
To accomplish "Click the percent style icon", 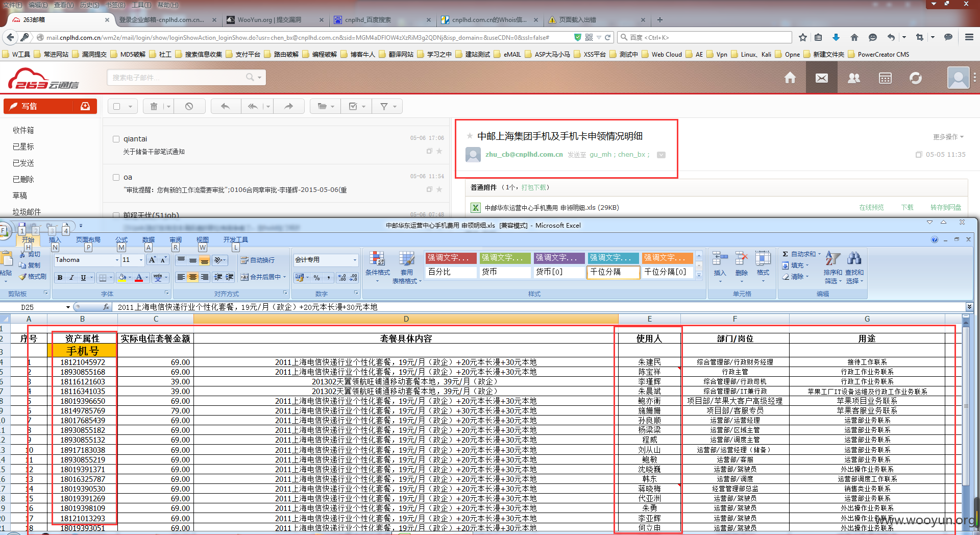I will pos(316,278).
